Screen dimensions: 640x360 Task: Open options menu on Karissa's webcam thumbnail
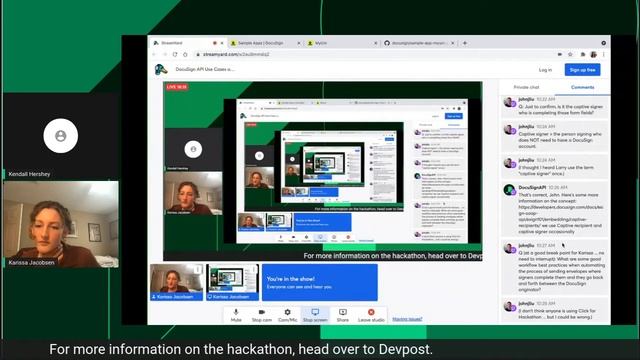pos(198,269)
